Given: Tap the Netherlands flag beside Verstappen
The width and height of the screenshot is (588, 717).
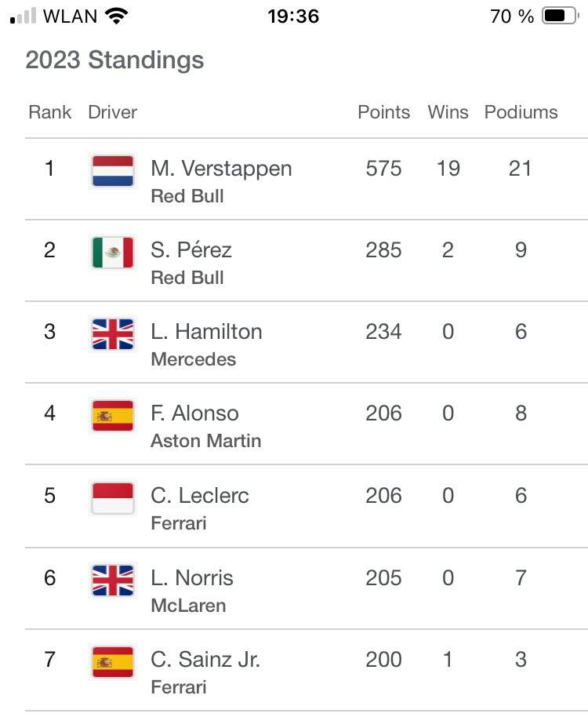Looking at the screenshot, I should [x=113, y=171].
